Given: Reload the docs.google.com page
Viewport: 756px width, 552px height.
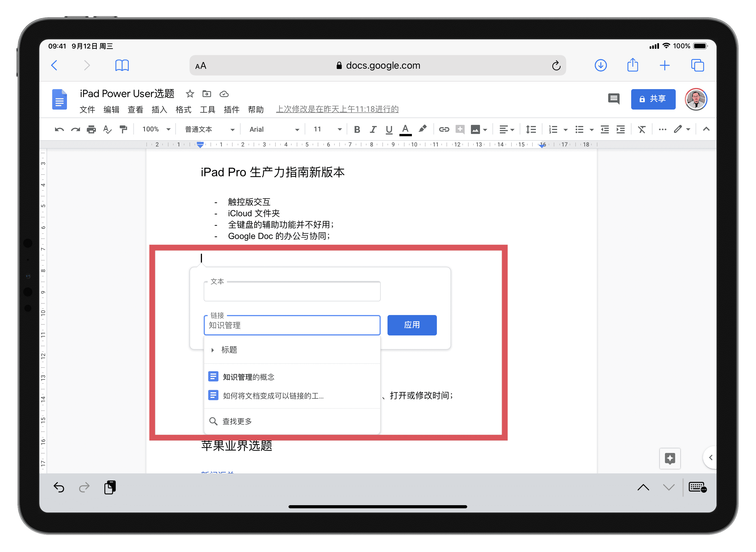Looking at the screenshot, I should (x=556, y=65).
